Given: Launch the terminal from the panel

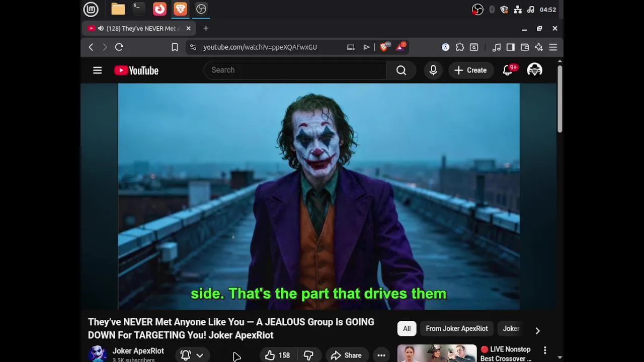Looking at the screenshot, I should pos(138,9).
